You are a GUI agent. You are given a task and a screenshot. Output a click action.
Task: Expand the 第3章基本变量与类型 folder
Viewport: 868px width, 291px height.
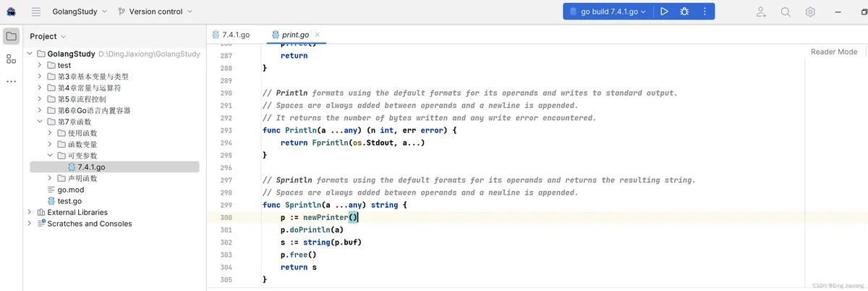point(40,77)
